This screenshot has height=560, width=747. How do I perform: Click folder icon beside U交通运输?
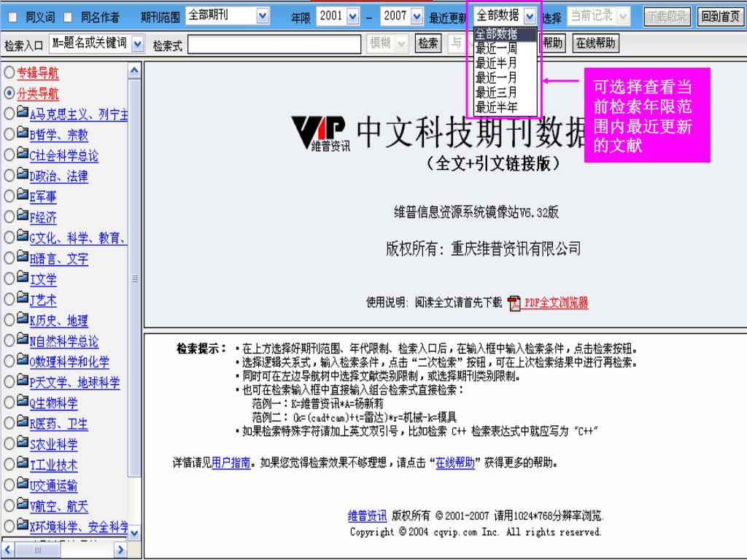(23, 483)
